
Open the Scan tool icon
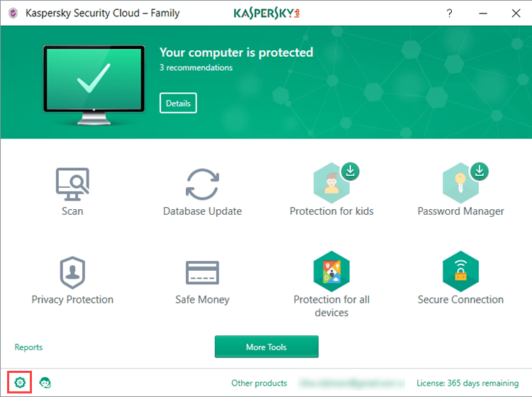click(72, 184)
